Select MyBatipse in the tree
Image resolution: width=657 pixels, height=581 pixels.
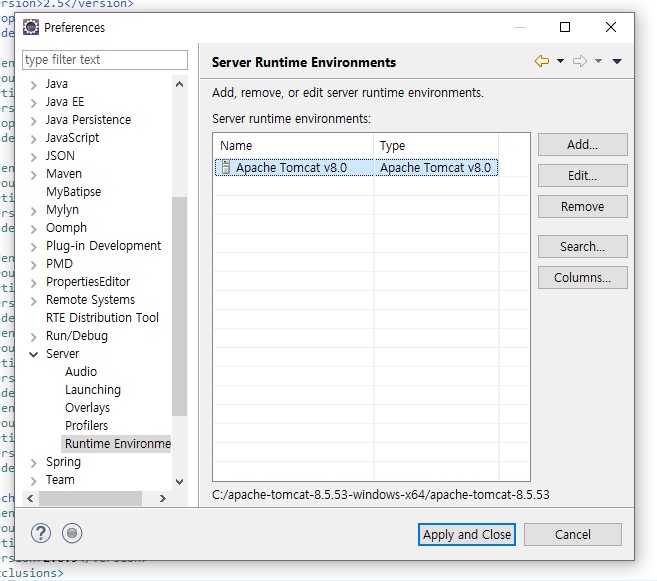pyautogui.click(x=73, y=192)
